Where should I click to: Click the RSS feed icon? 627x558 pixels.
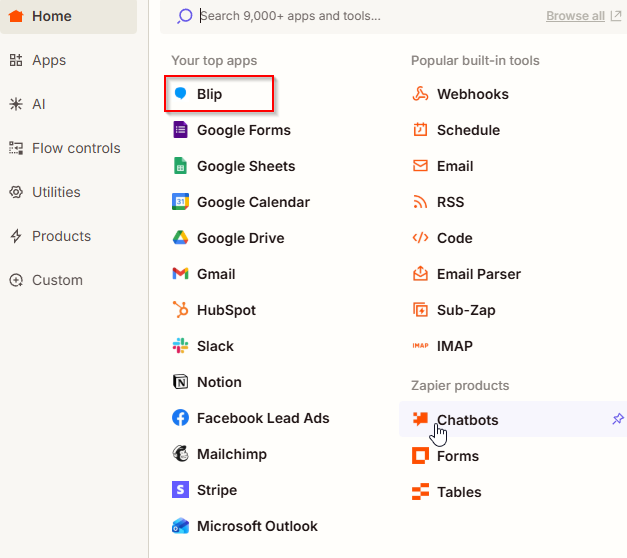pos(420,202)
